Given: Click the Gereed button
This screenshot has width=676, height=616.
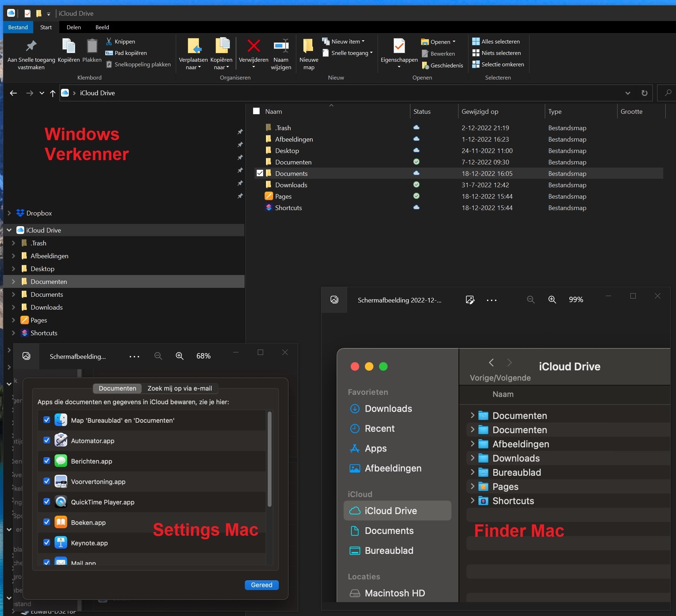Looking at the screenshot, I should click(x=261, y=585).
